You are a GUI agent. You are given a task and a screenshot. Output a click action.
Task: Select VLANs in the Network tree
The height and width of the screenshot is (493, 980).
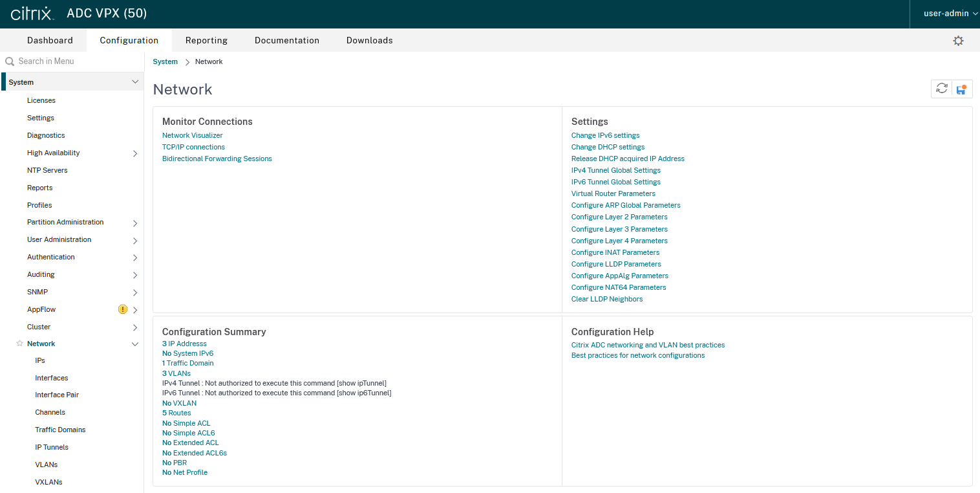(x=46, y=465)
